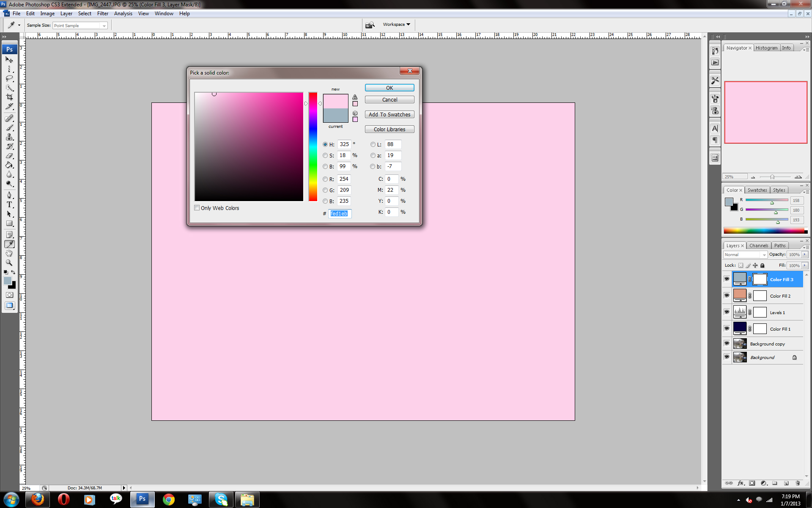Screen dimensions: 812x508
Task: Click Go to Bridge icon
Action: coord(370,25)
